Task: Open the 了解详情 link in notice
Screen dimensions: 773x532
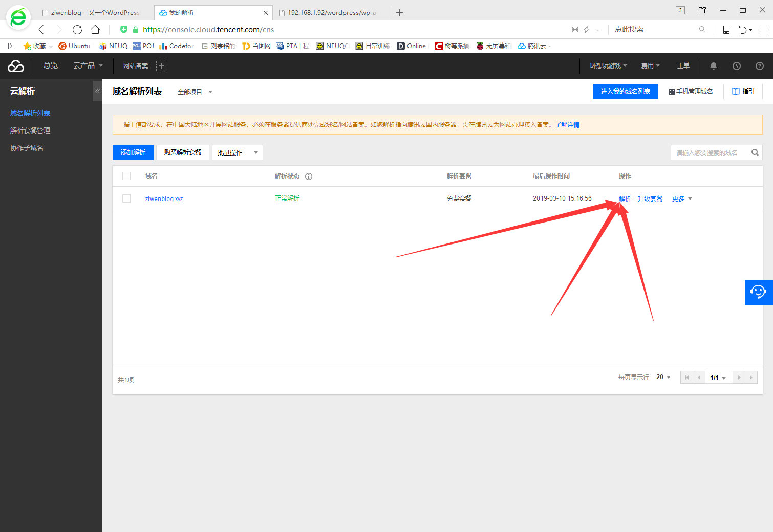Action: 567,125
